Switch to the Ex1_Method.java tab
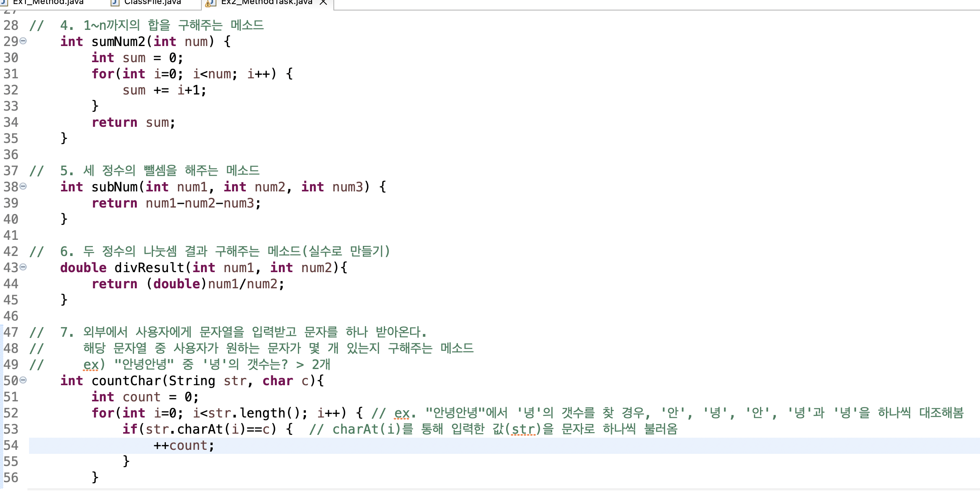This screenshot has height=491, width=980. (x=48, y=2)
